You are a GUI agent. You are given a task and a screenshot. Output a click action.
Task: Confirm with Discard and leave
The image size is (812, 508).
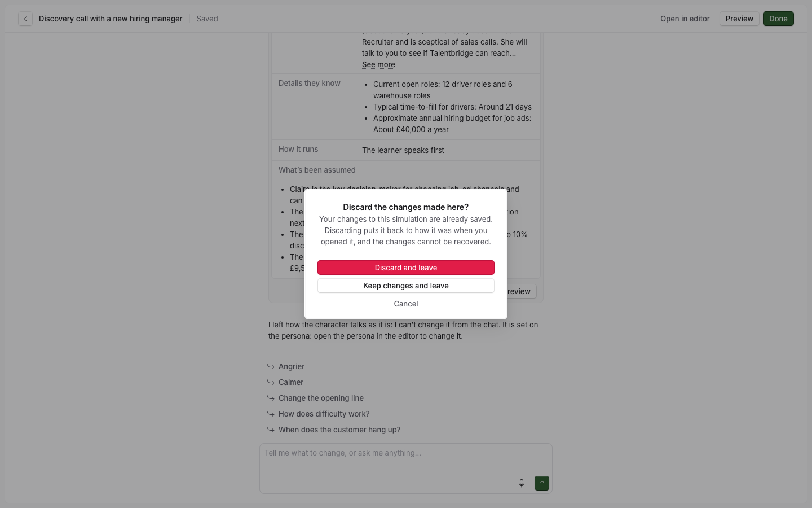[x=406, y=268]
